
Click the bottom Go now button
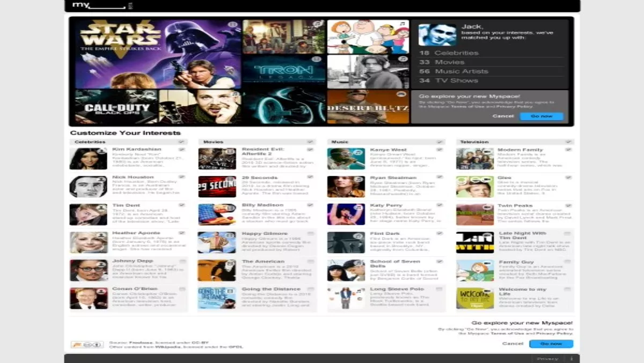(x=551, y=344)
